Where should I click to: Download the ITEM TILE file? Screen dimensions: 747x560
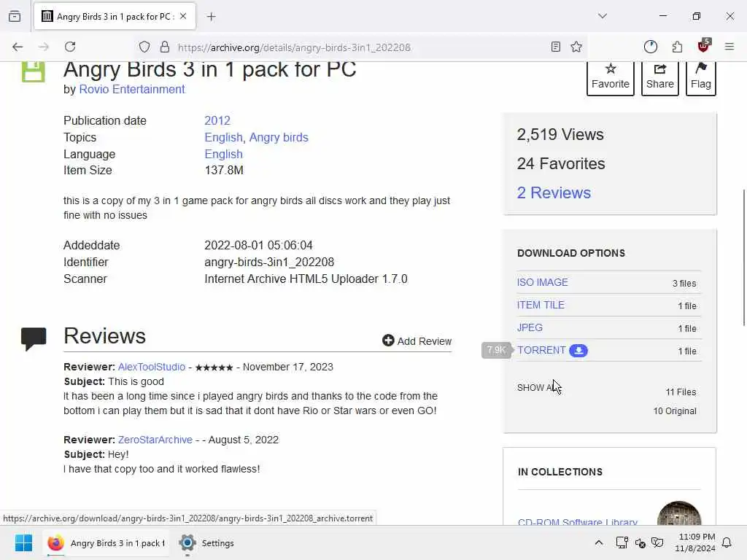click(541, 305)
